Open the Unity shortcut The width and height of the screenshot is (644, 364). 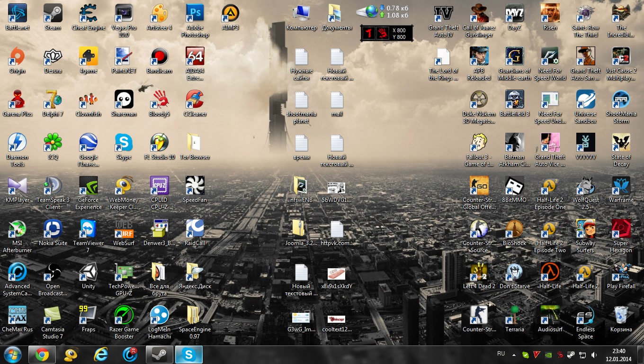(x=89, y=276)
